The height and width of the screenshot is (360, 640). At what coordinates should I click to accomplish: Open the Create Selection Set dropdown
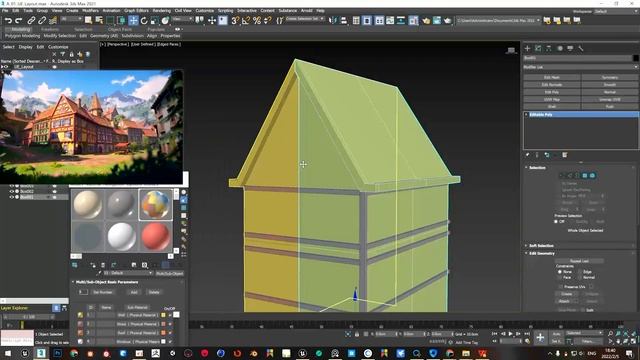point(304,19)
